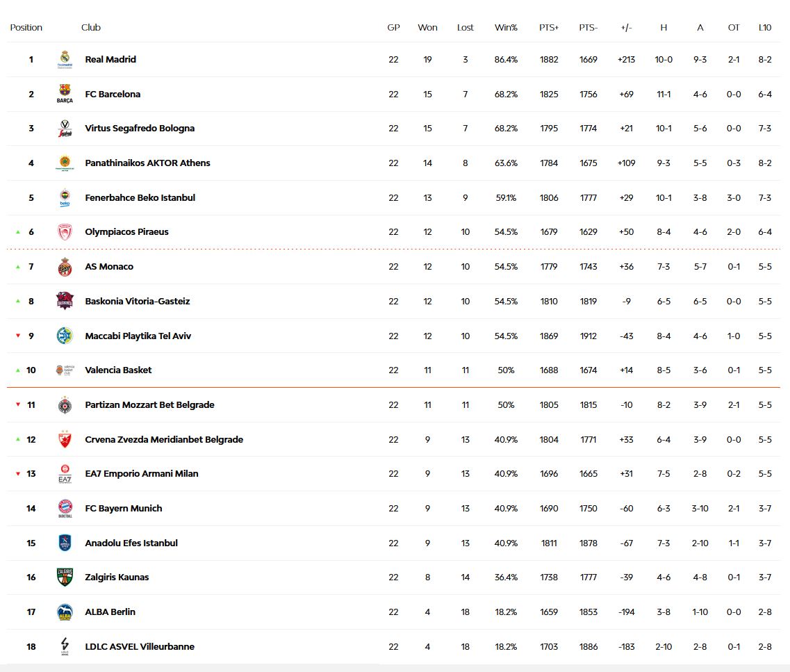Click the Fenerbahce Beko Istanbul logo
Viewport: 790px width, 672px height.
[65, 197]
